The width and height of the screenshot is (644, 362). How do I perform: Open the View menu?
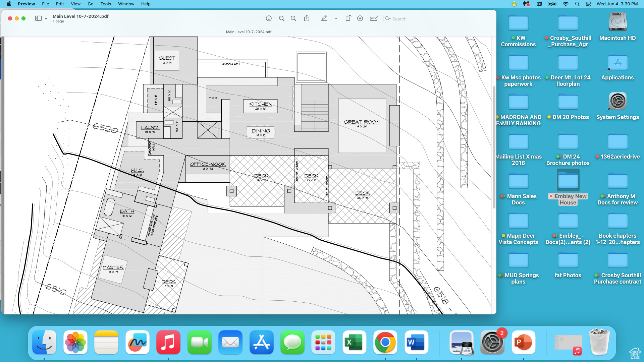point(75,4)
